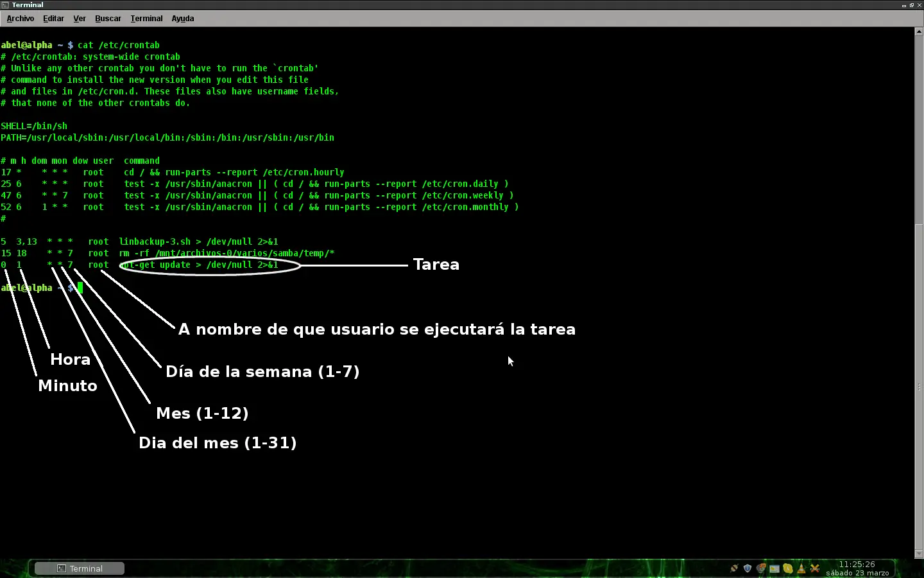
Task: Click the linbackup-3.sh command text
Action: coord(198,241)
